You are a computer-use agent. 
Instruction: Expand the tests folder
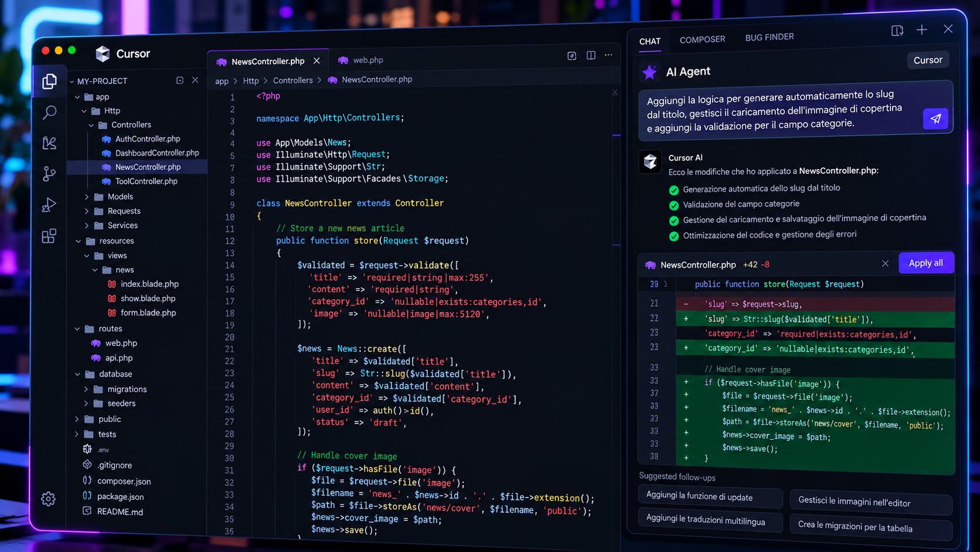77,435
